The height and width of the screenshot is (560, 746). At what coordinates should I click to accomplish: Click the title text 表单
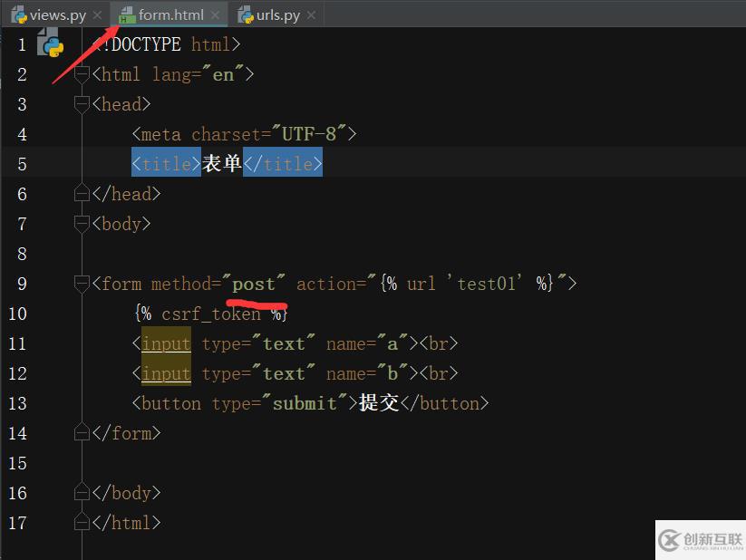pos(222,164)
